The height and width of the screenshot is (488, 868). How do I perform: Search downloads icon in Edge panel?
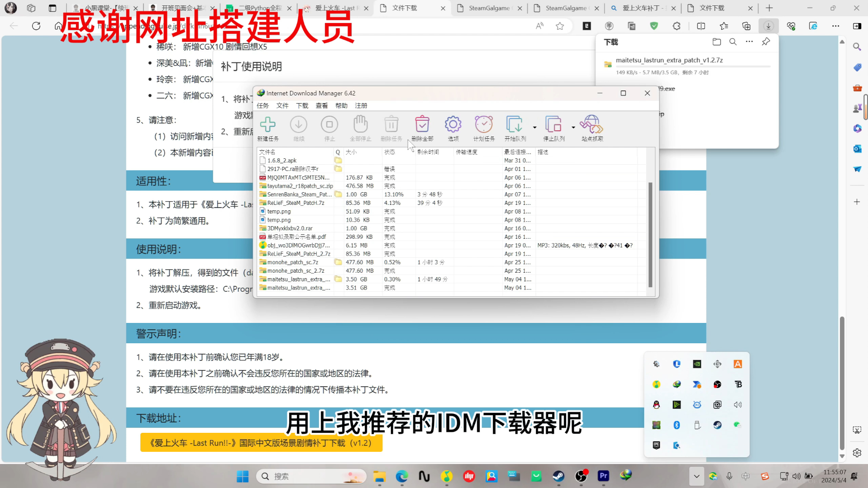[733, 42]
